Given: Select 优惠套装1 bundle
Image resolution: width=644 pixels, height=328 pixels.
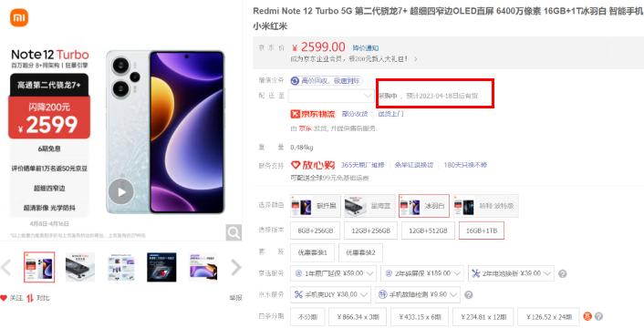Looking at the screenshot, I should (x=313, y=252).
